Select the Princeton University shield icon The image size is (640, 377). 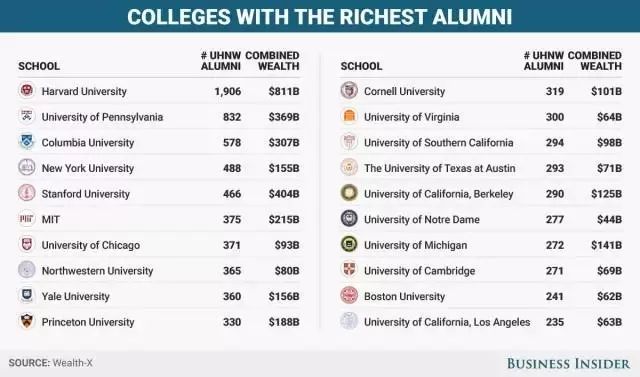(27, 321)
